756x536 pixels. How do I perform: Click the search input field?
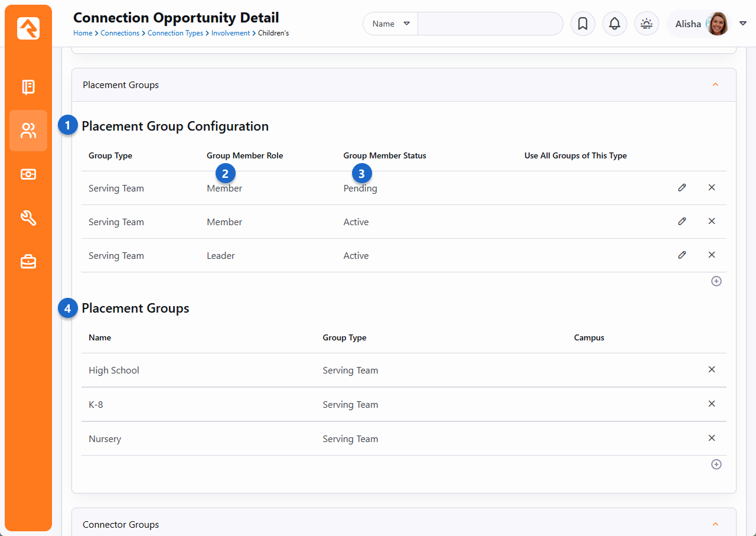coord(490,24)
